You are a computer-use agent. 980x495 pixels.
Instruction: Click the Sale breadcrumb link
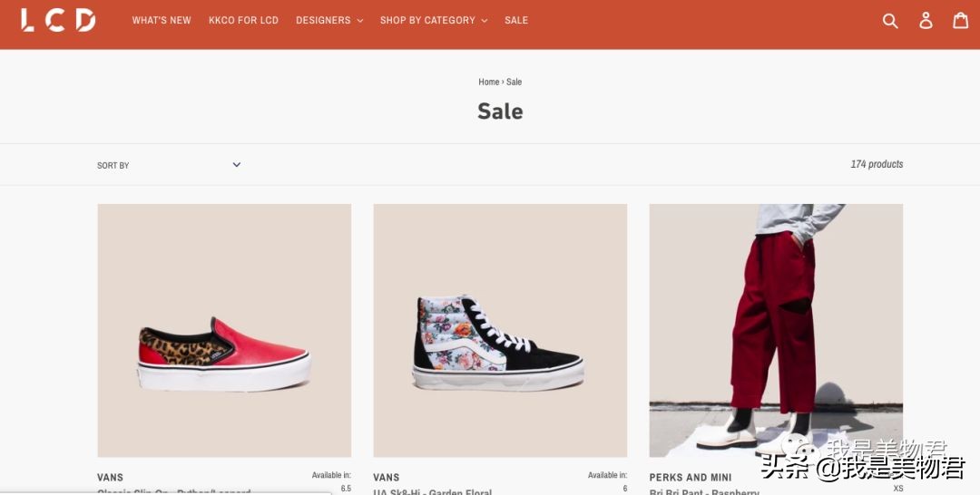514,82
